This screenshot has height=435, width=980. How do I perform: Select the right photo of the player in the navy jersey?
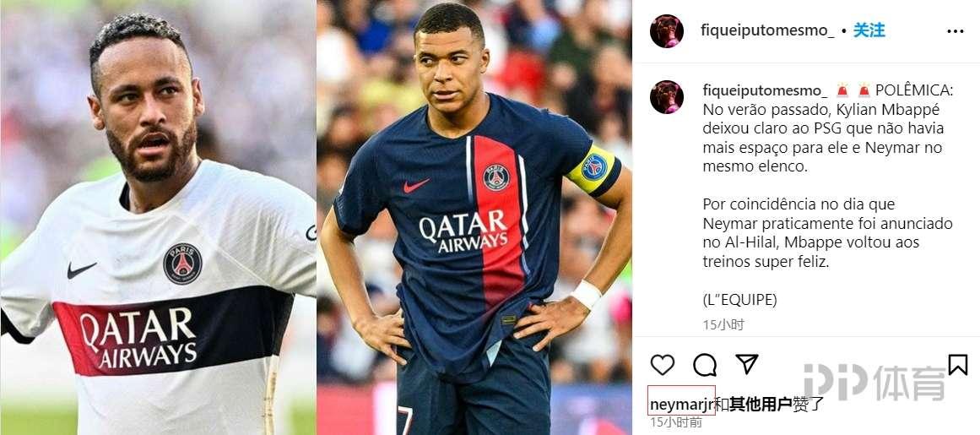474,218
